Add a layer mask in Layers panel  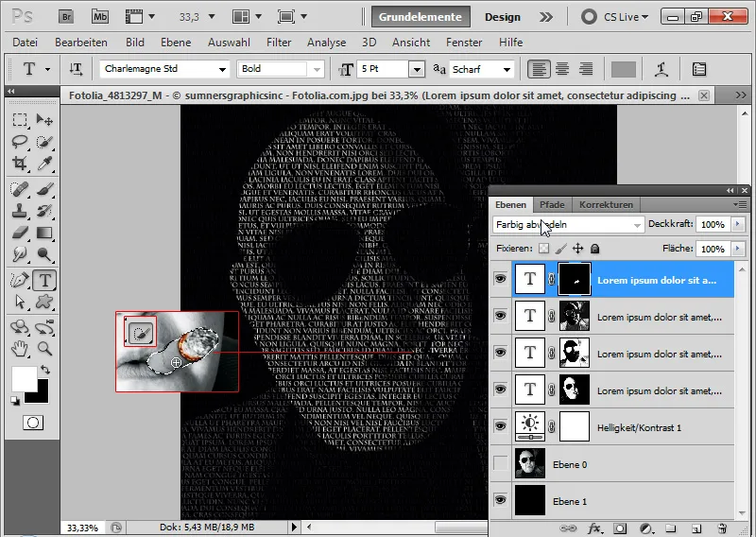(620, 528)
